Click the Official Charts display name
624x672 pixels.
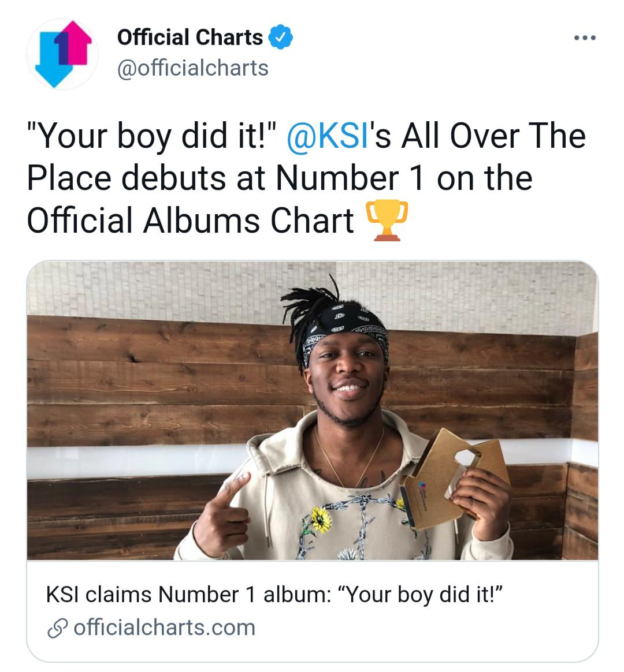pyautogui.click(x=185, y=38)
